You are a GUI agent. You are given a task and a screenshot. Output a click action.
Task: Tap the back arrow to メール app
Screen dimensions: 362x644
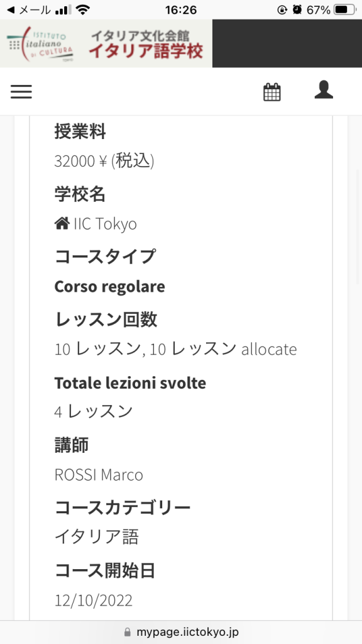pyautogui.click(x=11, y=10)
